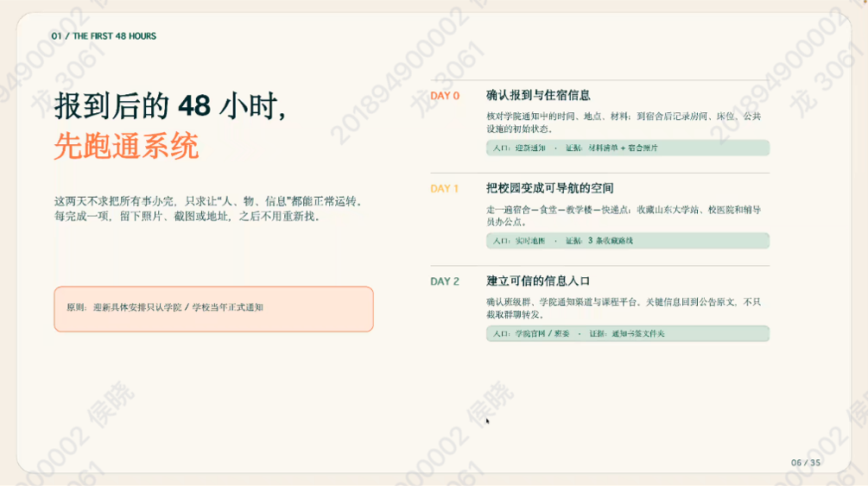Click the title 报到后的 48 小时
The width and height of the screenshot is (868, 486).
tap(170, 105)
